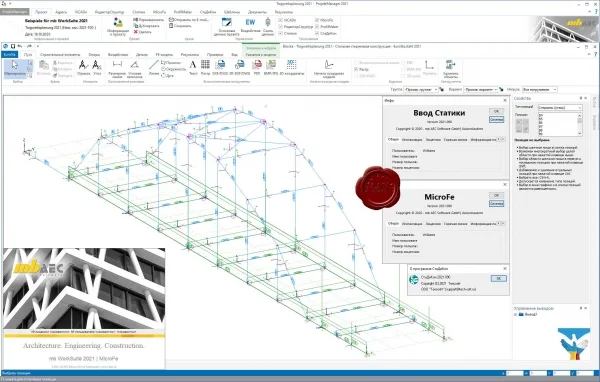
Task: Click the blue BuroSta file button
Action: click(10, 55)
